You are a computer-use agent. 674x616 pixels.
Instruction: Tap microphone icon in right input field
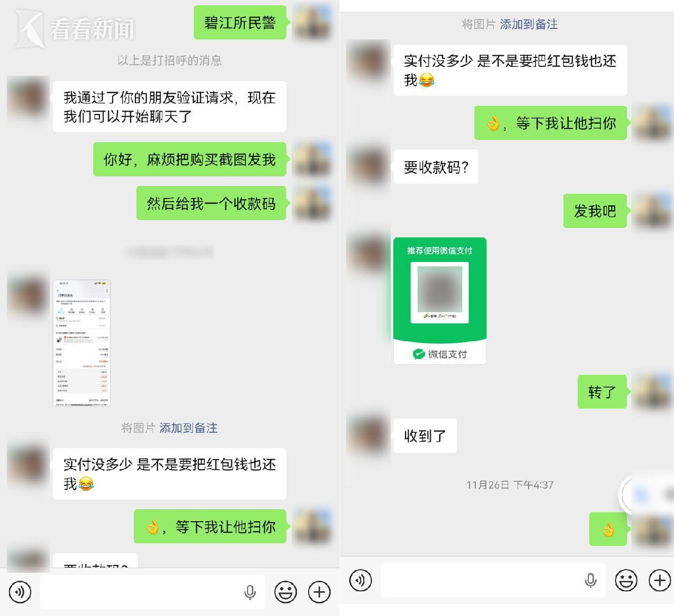pyautogui.click(x=591, y=580)
